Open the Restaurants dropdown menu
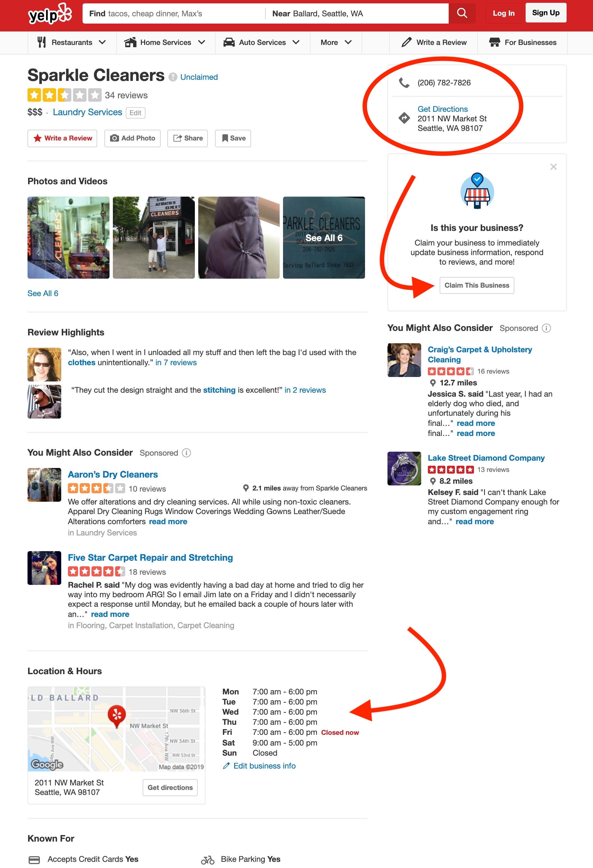The height and width of the screenshot is (868, 593). [x=72, y=43]
